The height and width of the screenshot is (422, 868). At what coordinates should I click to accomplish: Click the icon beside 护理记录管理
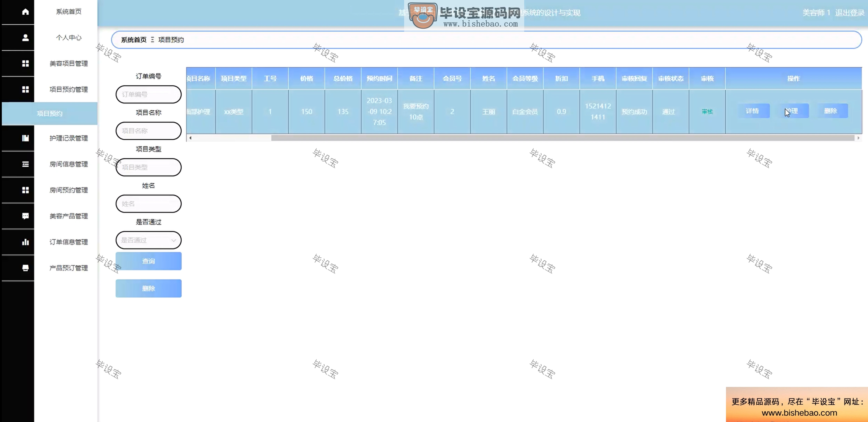click(x=25, y=138)
